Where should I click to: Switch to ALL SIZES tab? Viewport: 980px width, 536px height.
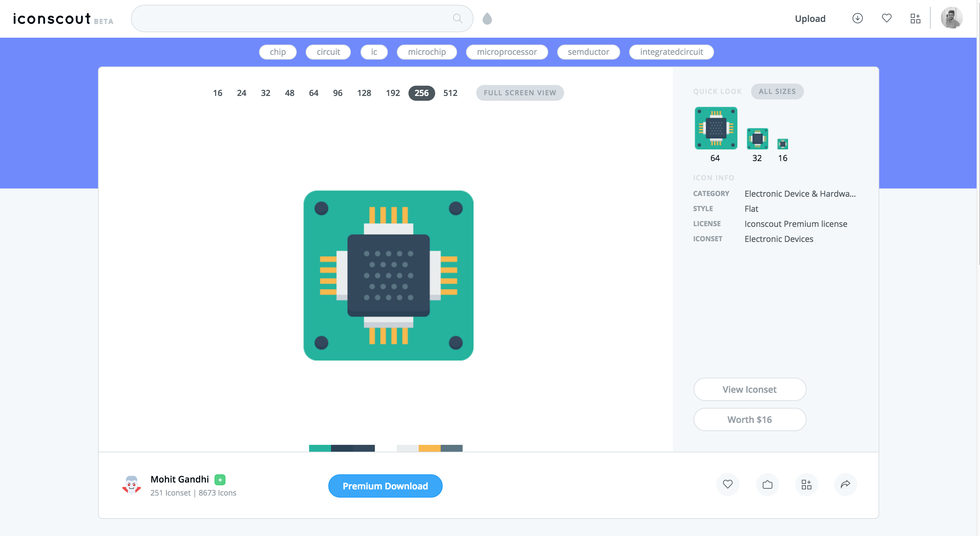(x=777, y=91)
